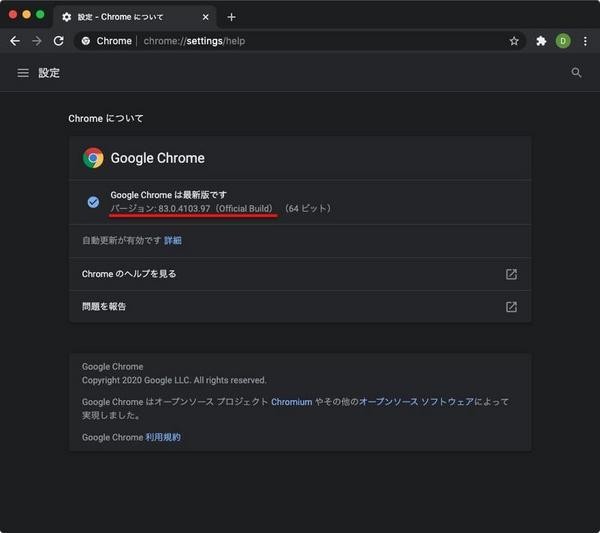
Task: Click the Chrome について heading
Action: point(106,119)
